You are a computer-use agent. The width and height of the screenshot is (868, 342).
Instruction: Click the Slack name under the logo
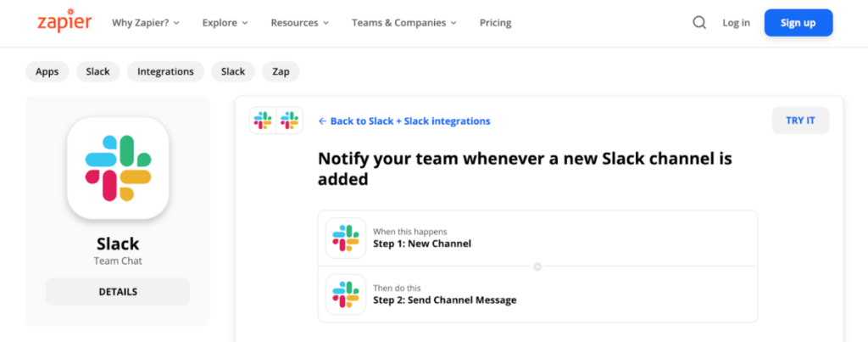[118, 244]
